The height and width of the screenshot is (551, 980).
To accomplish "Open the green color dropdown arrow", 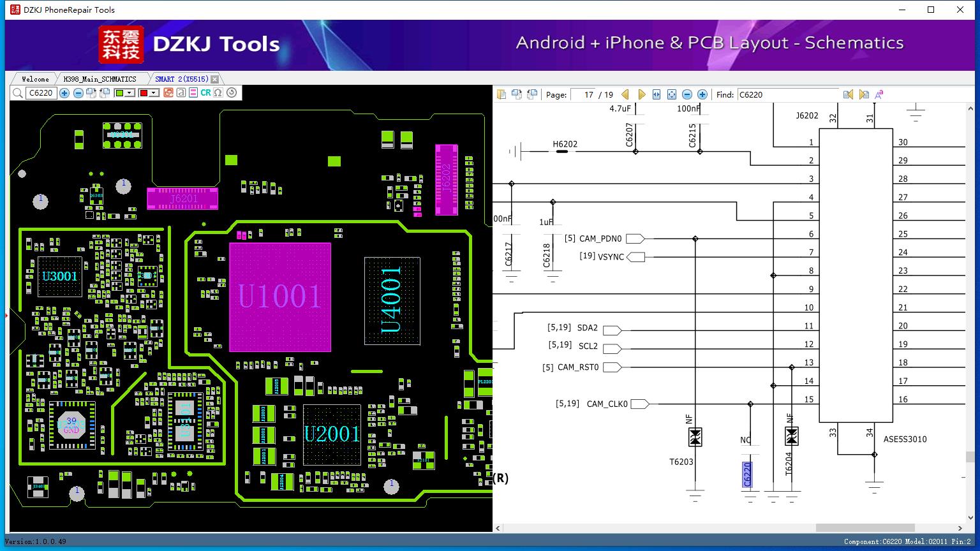I will coord(130,93).
